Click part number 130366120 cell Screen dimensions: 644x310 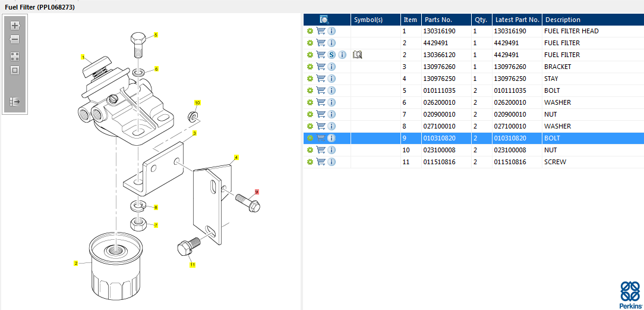tap(439, 55)
